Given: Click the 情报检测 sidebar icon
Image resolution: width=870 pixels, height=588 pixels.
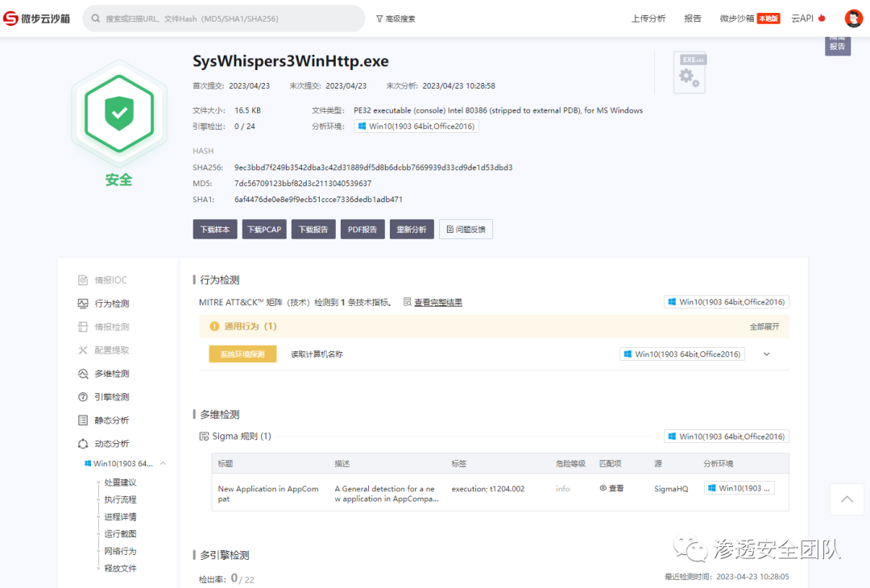Looking at the screenshot, I should click(x=83, y=327).
